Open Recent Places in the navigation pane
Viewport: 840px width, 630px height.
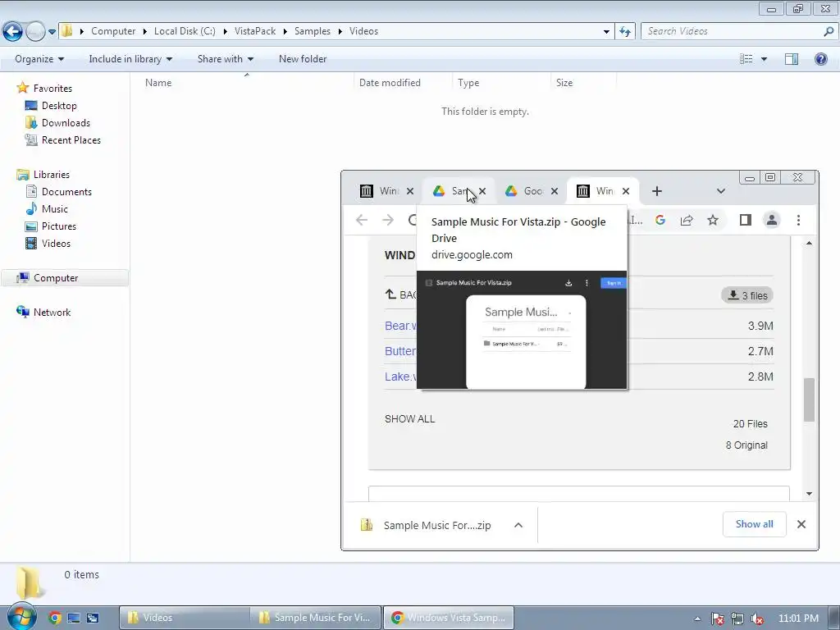(71, 139)
